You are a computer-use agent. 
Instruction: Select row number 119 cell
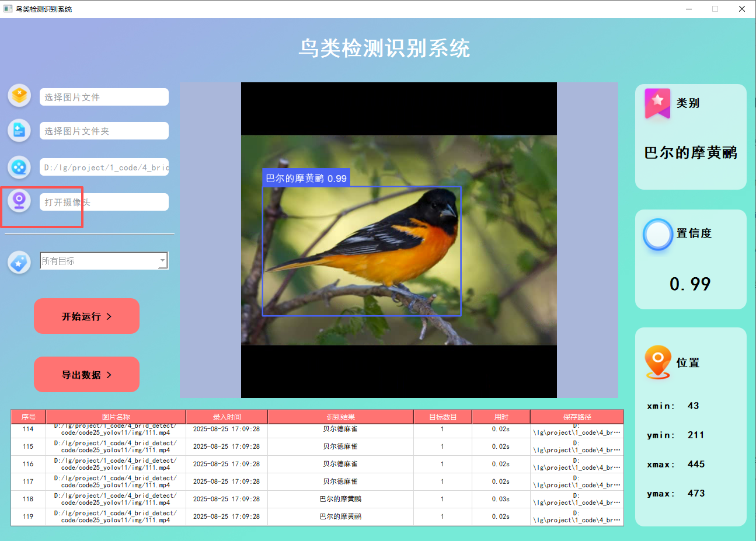[x=29, y=516]
